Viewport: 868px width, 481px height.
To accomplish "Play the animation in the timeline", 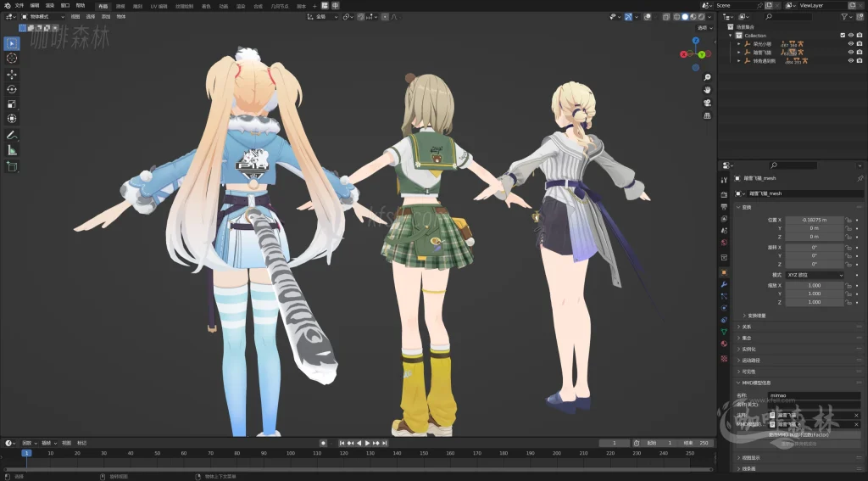I will pyautogui.click(x=367, y=443).
